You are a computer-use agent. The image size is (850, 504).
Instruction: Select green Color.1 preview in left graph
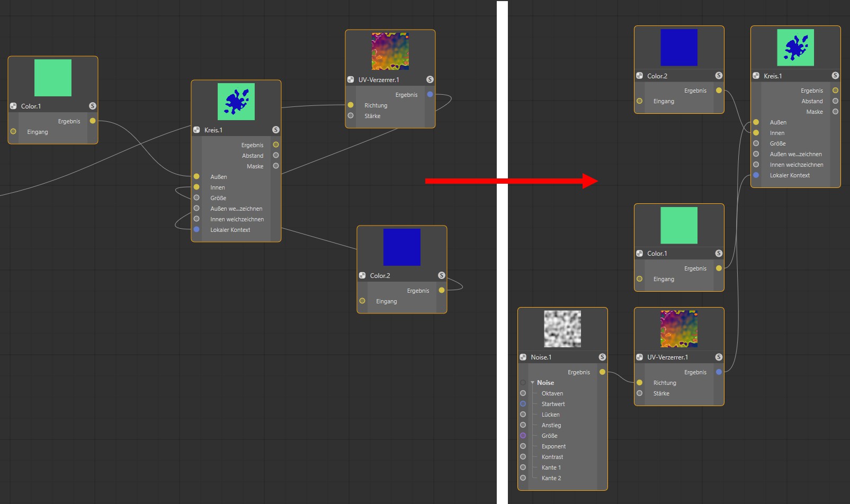coord(53,78)
